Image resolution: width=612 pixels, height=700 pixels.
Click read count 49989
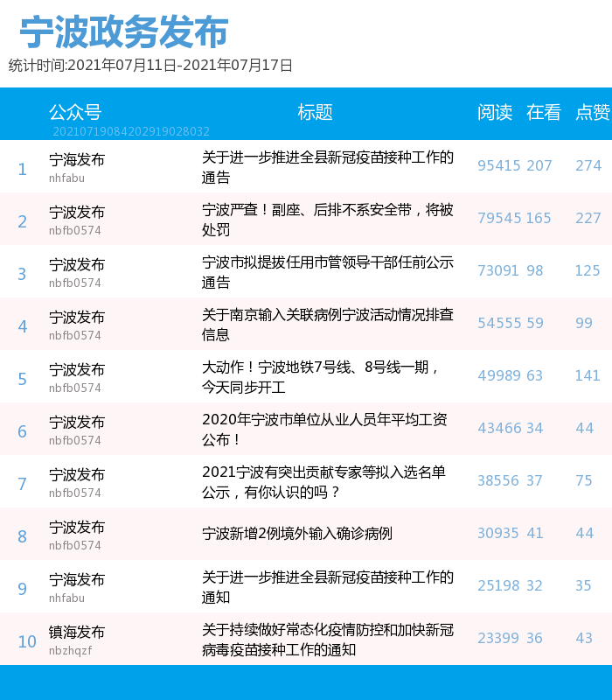point(499,376)
